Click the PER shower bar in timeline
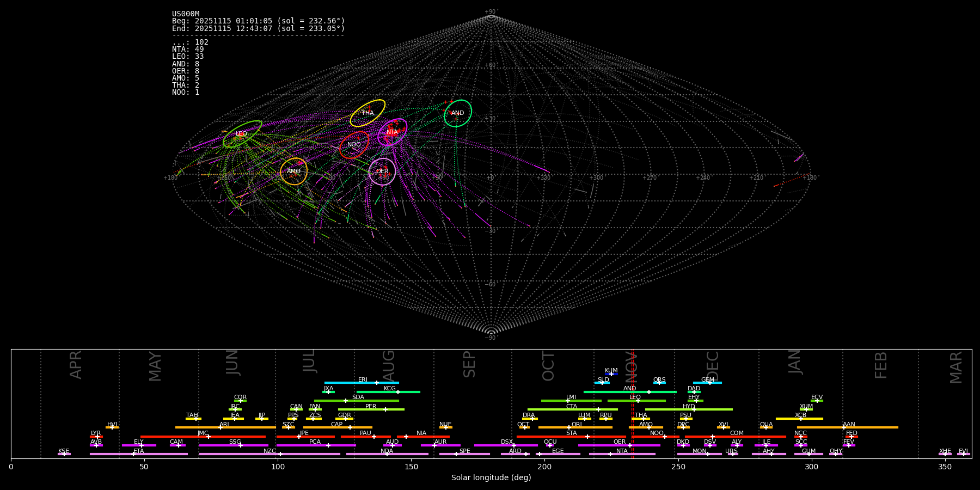Viewport: 980px width, 490px height. click(x=371, y=409)
